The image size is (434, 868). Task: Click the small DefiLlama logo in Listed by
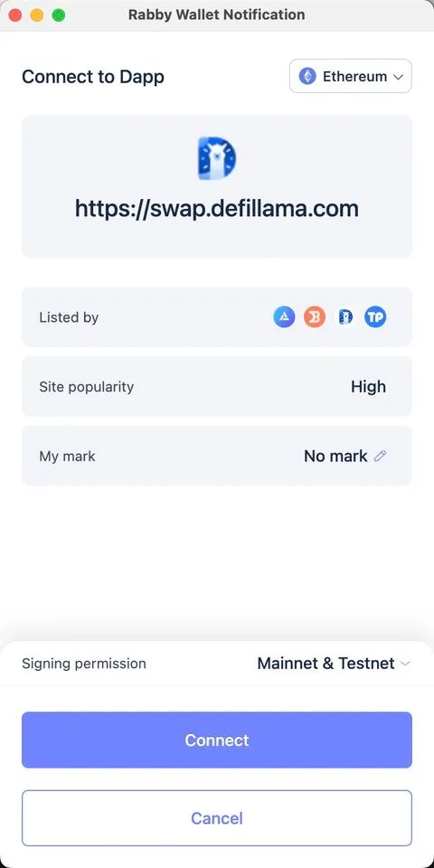tap(345, 317)
